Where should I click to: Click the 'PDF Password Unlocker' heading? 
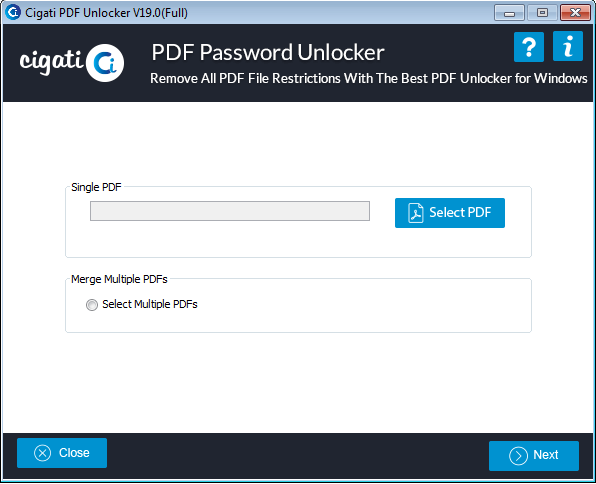(268, 52)
